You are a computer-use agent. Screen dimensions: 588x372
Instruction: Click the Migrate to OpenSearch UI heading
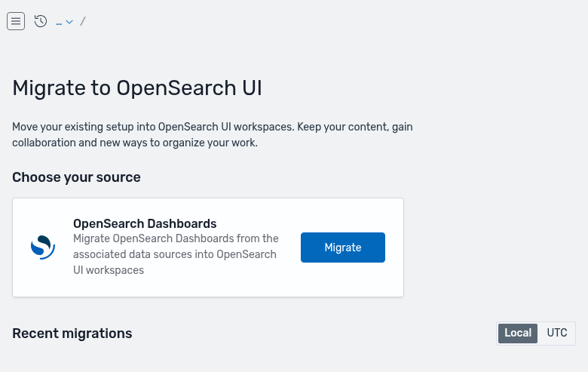tap(137, 88)
